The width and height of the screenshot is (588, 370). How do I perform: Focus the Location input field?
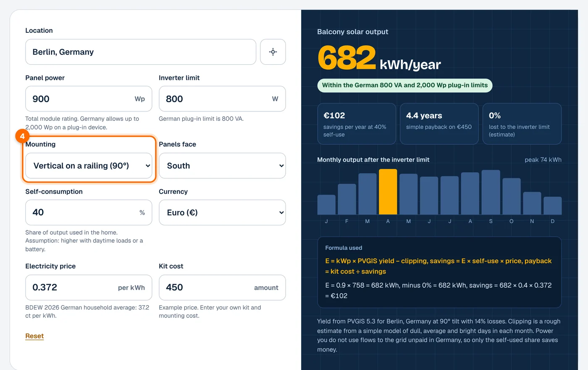[141, 52]
